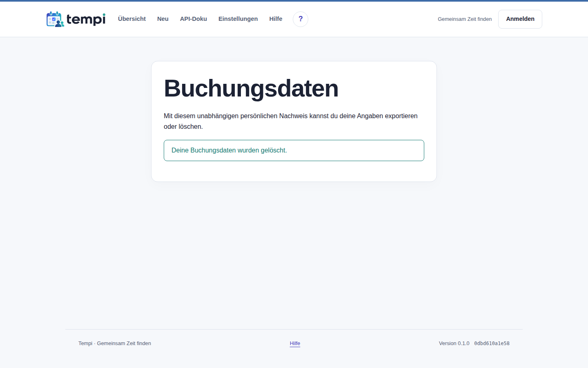588x368 pixels.
Task: Click the 'Version 0.1.0' footer text
Action: coord(454,343)
